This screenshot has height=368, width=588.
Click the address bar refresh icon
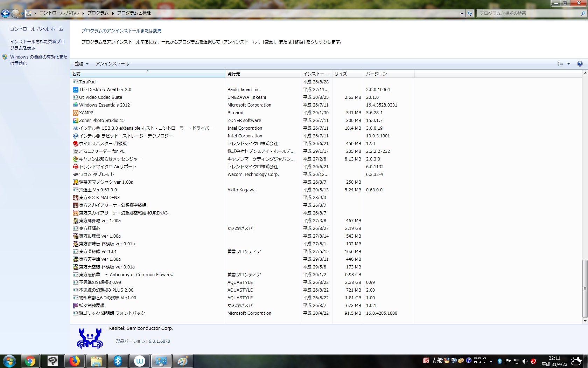click(x=470, y=13)
